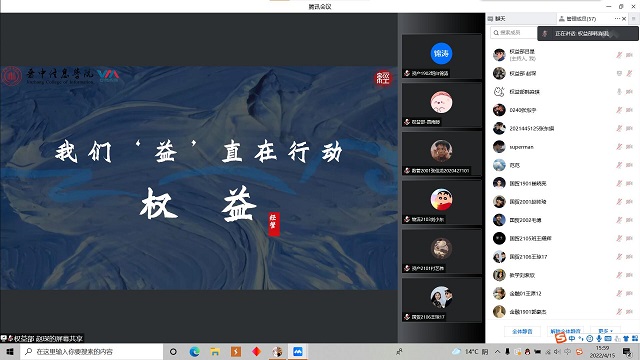Toggle the mic icon for member 2021445125
Image resolution: width=640 pixels, height=360 pixels.
click(619, 129)
